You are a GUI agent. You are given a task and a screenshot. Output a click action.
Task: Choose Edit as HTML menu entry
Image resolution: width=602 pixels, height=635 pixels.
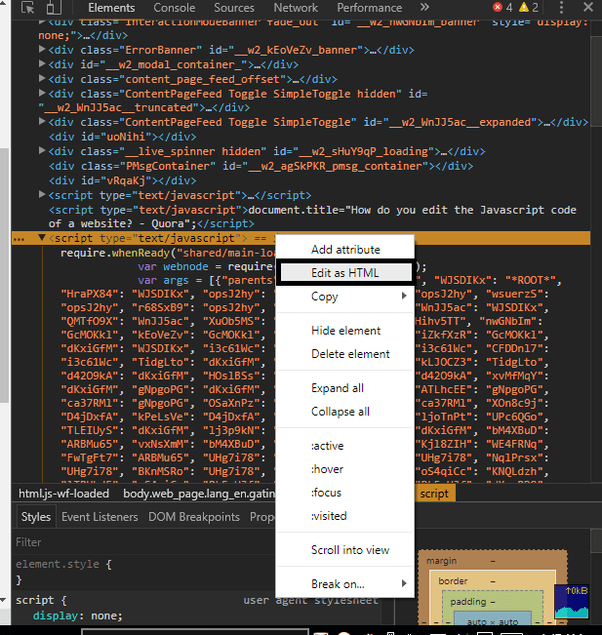345,273
